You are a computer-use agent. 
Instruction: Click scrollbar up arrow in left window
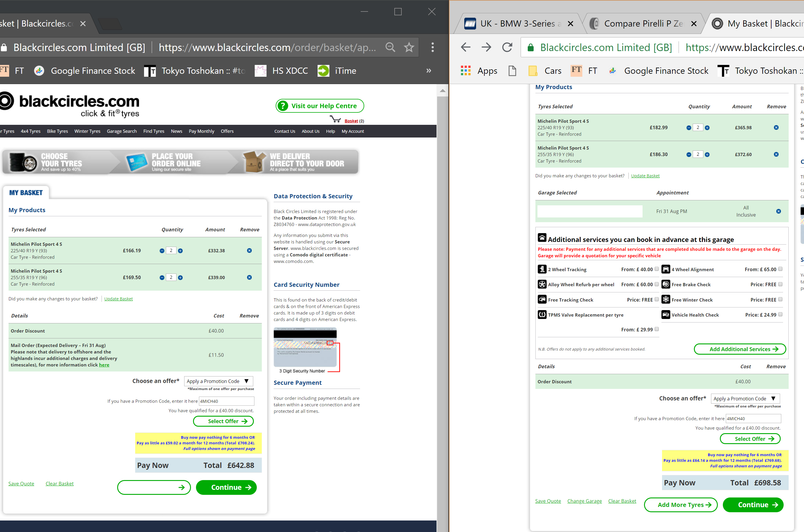pos(442,91)
